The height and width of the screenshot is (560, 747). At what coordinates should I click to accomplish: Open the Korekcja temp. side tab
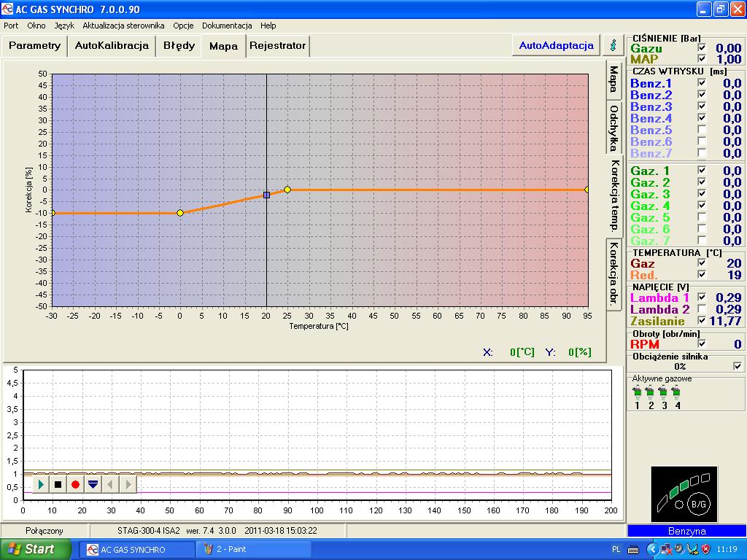[614, 195]
